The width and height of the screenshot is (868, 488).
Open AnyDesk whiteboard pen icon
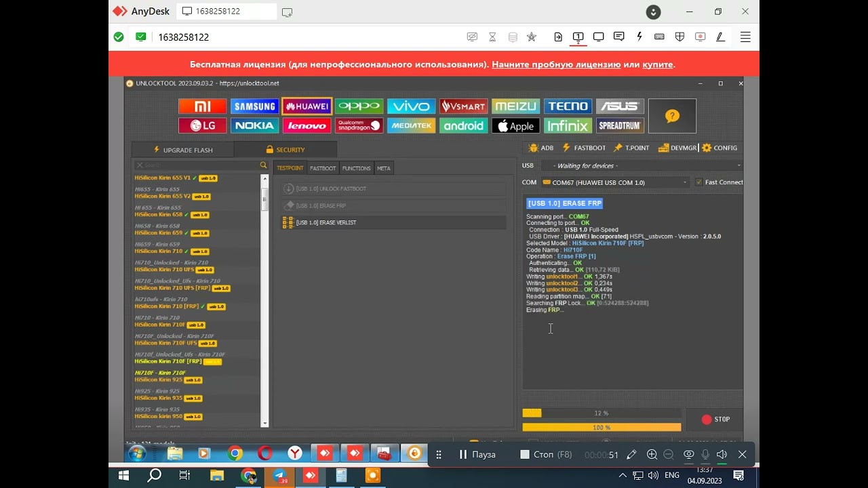(x=719, y=37)
